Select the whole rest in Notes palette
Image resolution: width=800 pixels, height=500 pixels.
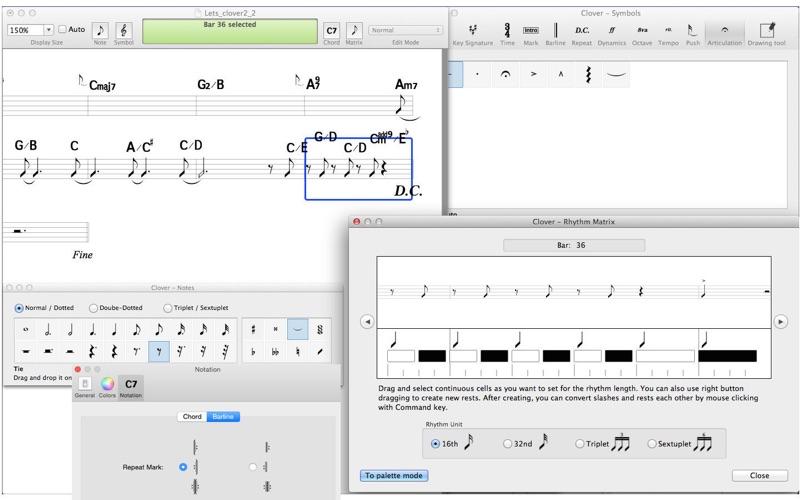[26, 352]
